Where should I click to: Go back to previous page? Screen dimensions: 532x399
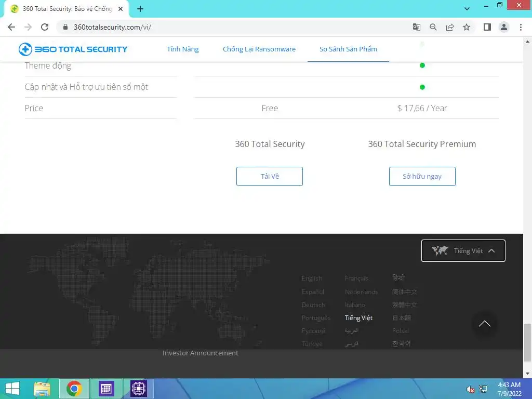[11, 27]
